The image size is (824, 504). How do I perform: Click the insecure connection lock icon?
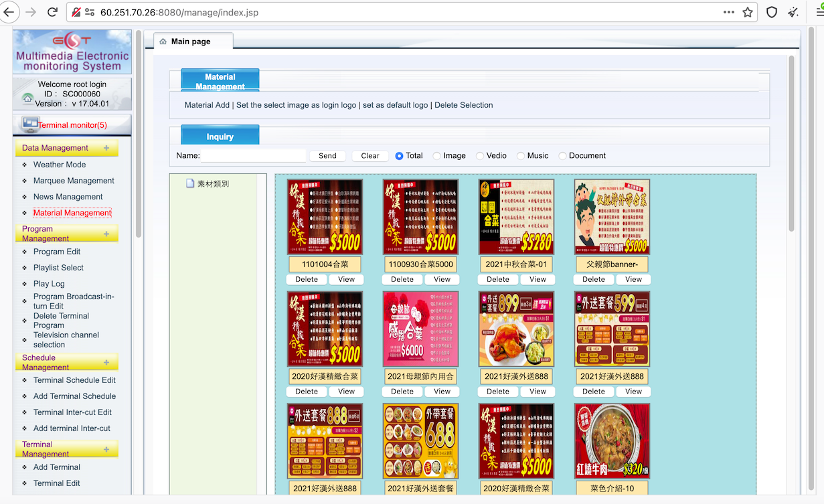pyautogui.click(x=76, y=12)
